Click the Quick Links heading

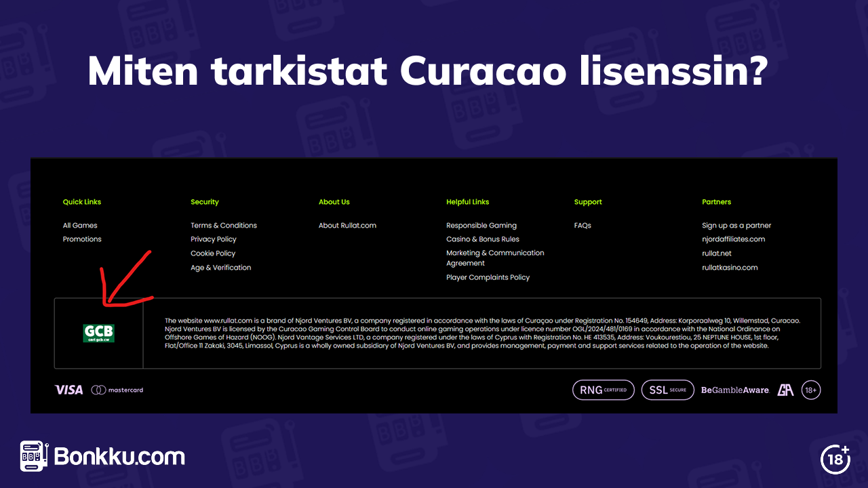pos(82,202)
